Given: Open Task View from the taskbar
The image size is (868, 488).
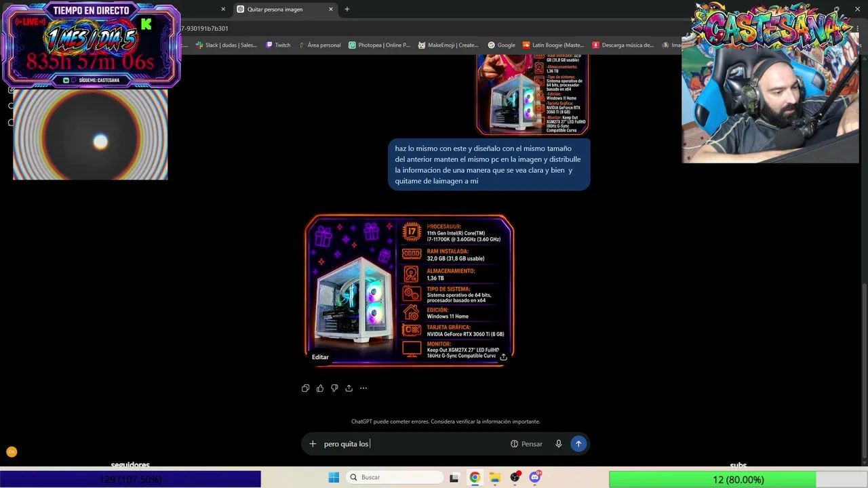Looking at the screenshot, I should (x=454, y=477).
